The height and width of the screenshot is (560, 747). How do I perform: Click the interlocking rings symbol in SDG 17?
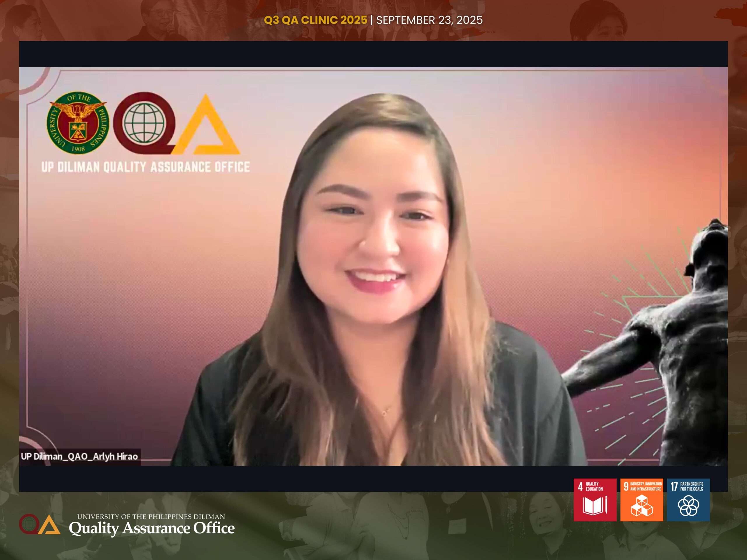[x=688, y=506]
